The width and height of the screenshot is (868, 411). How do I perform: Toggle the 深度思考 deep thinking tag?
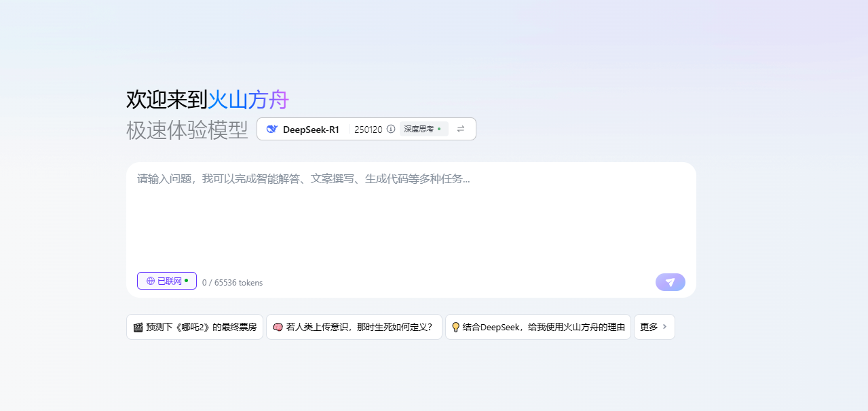[x=423, y=129]
